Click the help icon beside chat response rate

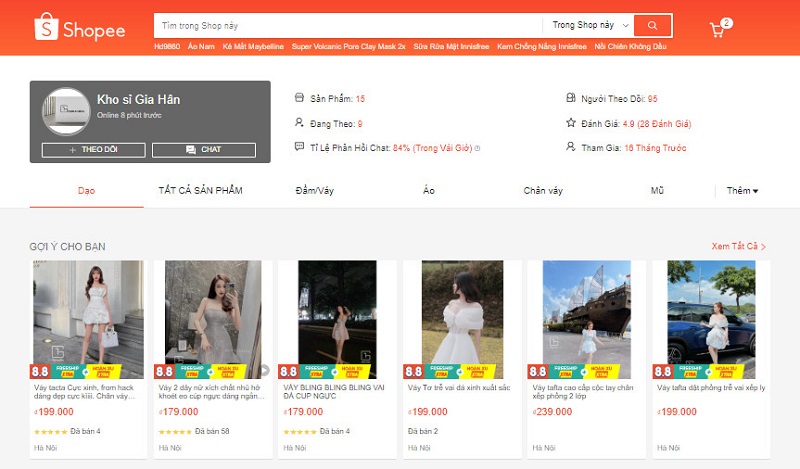[477, 148]
